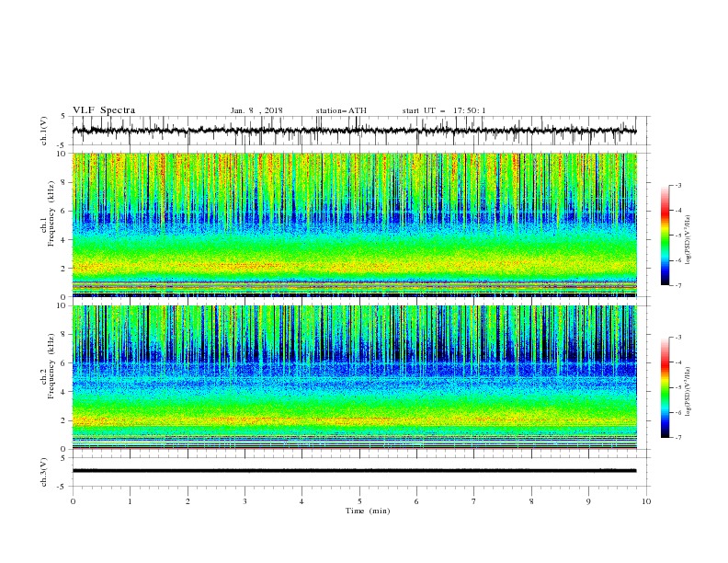Click the "-3" label on ch.1 color bar
Viewport: 728px width, 563px height.
677,185
